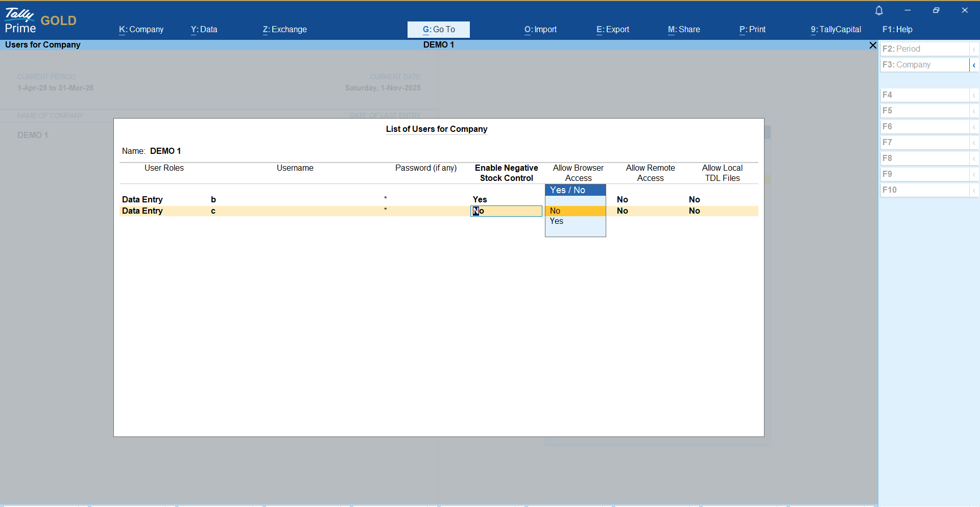Open the K: Company menu
Viewport: 980px width, 507px height.
pos(141,30)
